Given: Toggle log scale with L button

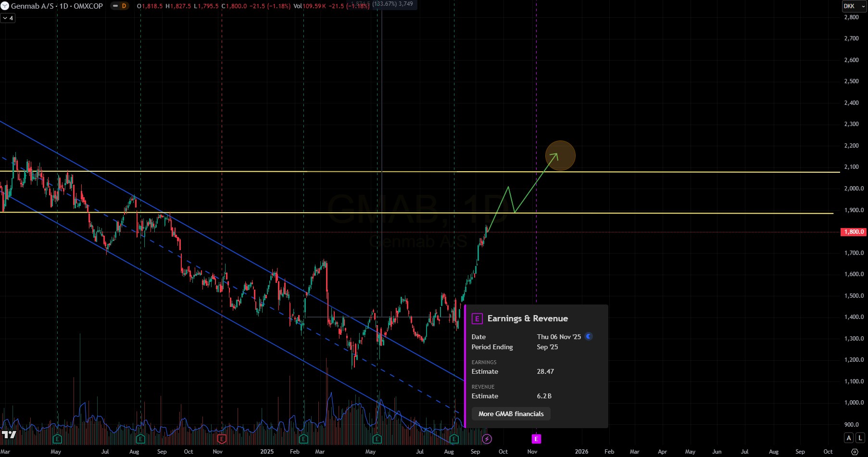Looking at the screenshot, I should tap(860, 438).
